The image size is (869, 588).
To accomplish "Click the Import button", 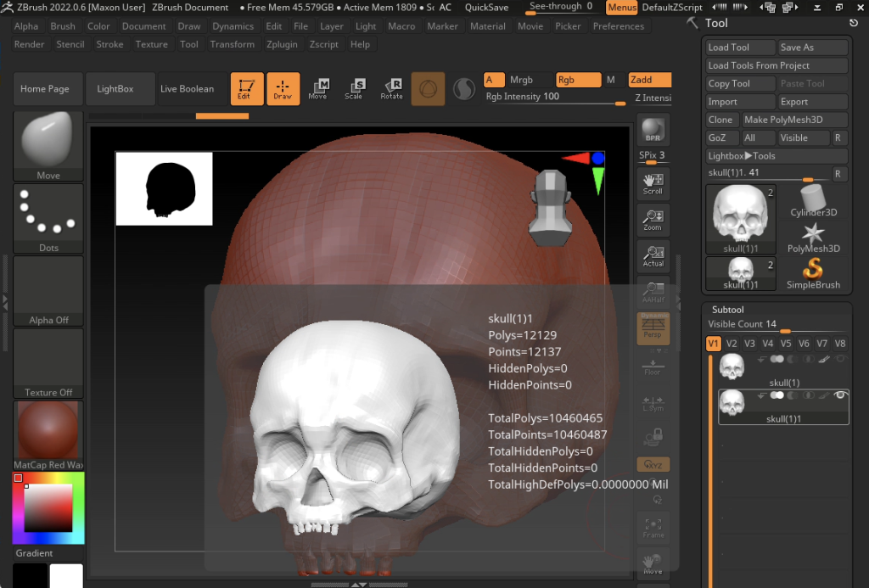I will tap(740, 102).
